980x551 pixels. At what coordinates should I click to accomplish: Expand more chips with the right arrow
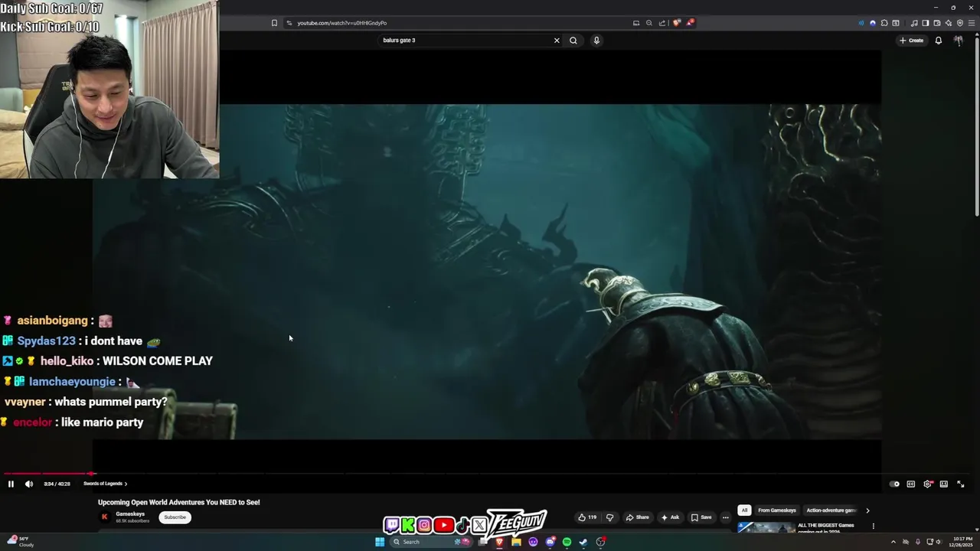[867, 510]
